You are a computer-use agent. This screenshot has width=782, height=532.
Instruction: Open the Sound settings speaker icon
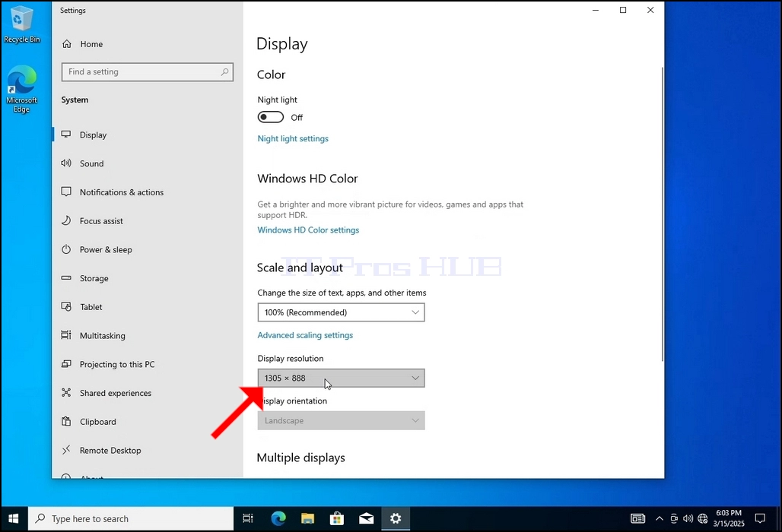point(66,163)
